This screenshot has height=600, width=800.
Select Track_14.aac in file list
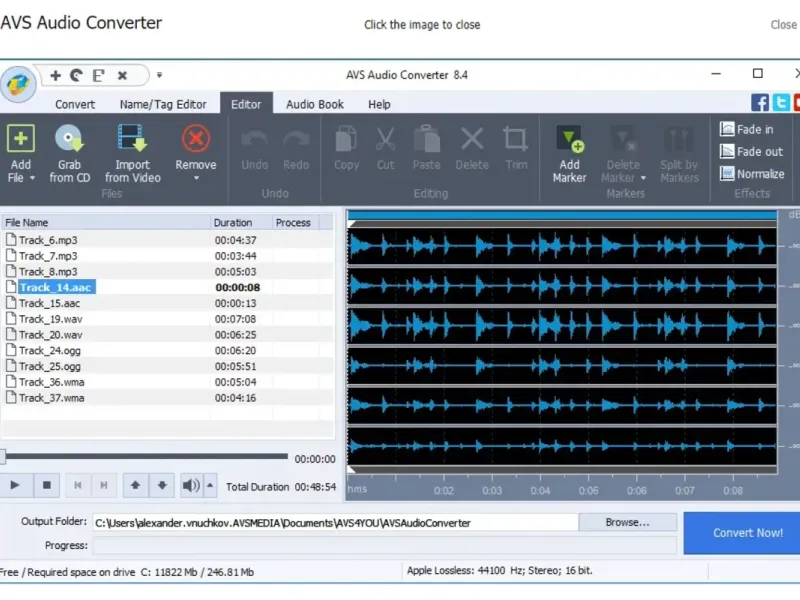(168, 287)
